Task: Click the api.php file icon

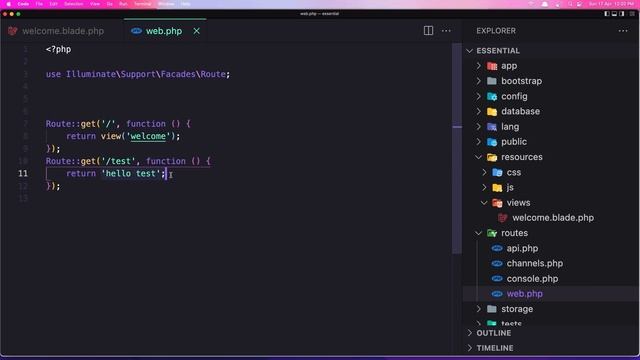Action: coord(497,248)
